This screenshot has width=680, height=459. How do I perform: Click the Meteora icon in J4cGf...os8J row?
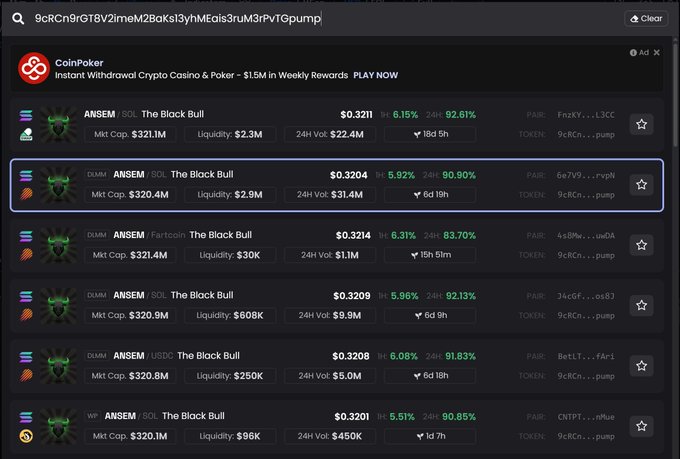click(26, 315)
